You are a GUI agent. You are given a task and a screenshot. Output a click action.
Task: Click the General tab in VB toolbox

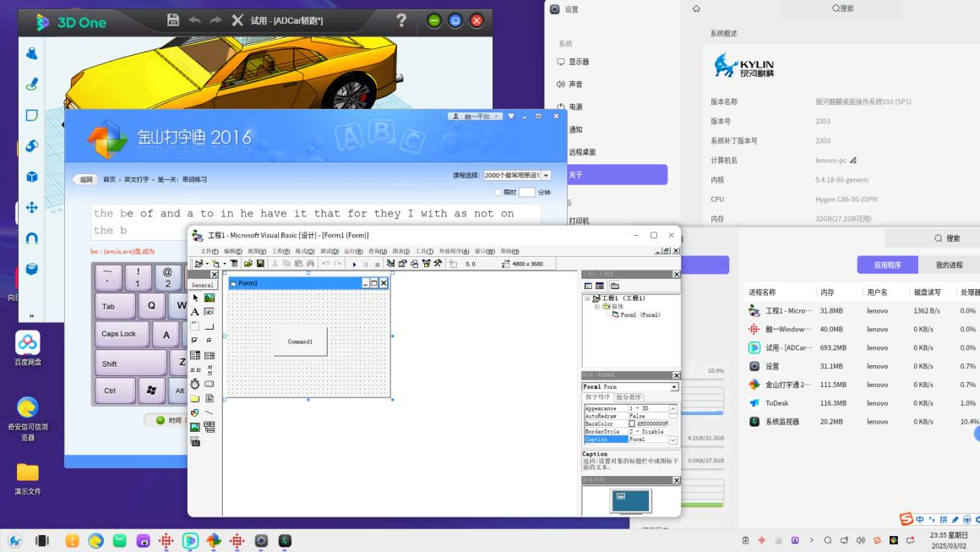(x=202, y=285)
